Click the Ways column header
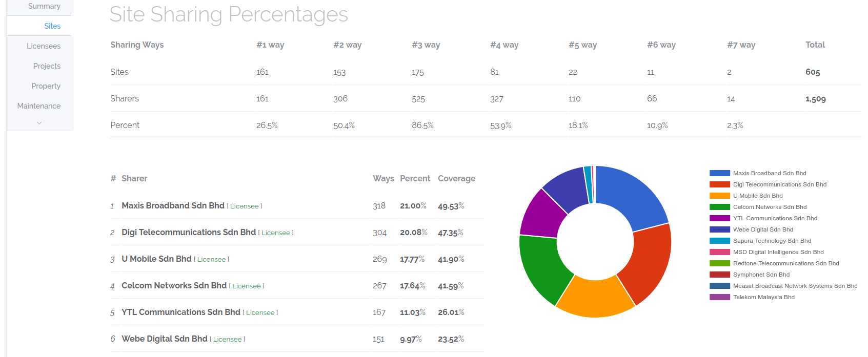 (x=383, y=178)
